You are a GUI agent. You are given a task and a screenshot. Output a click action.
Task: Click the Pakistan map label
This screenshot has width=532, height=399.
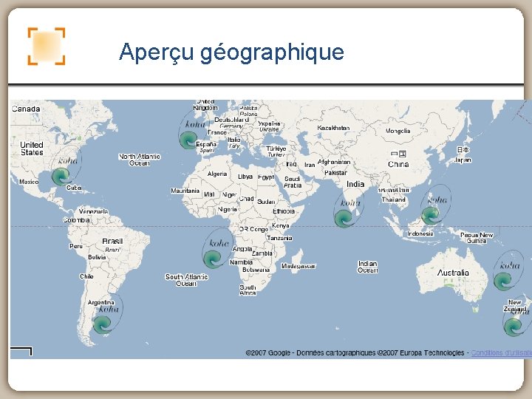tap(335, 173)
